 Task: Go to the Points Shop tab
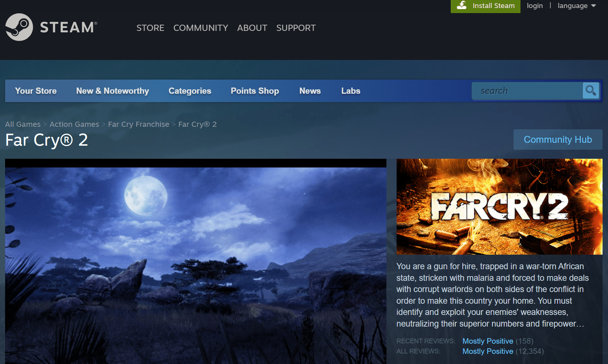tap(255, 91)
